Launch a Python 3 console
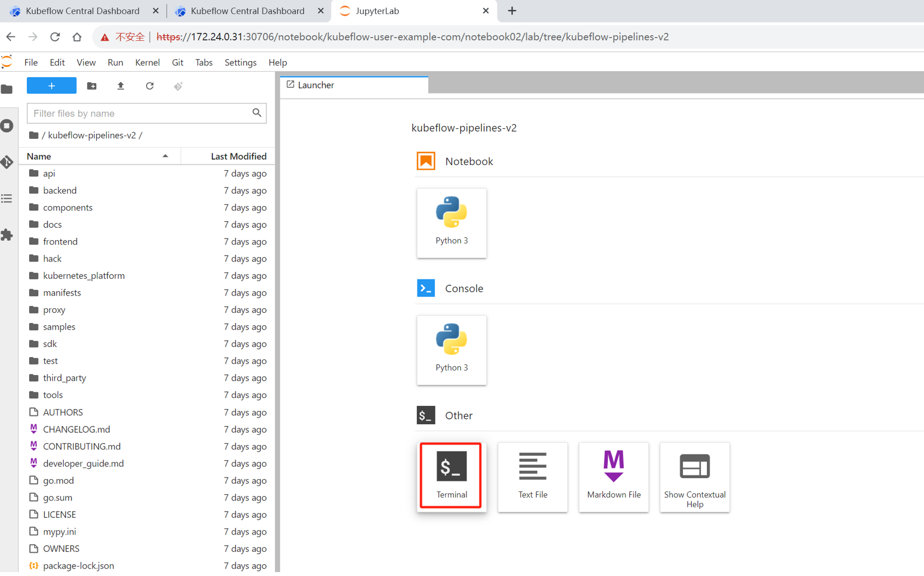The image size is (924, 576). (x=451, y=350)
